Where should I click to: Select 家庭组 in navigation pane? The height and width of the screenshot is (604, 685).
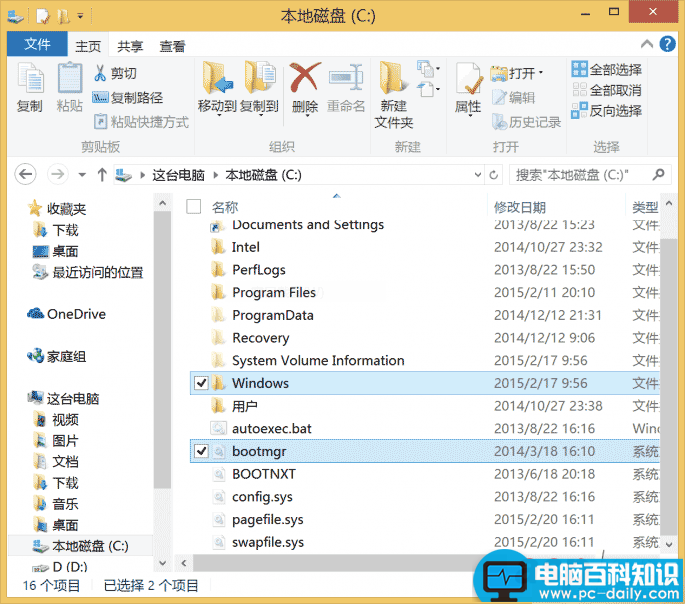pos(56,356)
